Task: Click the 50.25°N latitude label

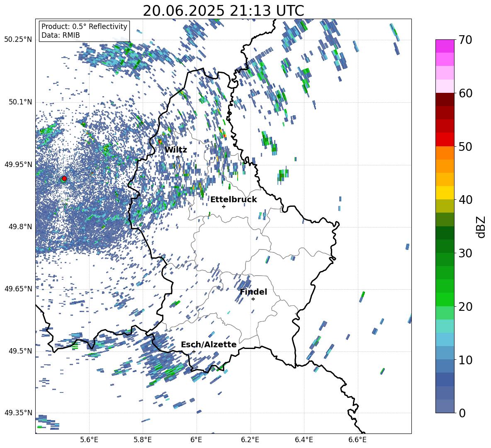Action: pyautogui.click(x=18, y=40)
